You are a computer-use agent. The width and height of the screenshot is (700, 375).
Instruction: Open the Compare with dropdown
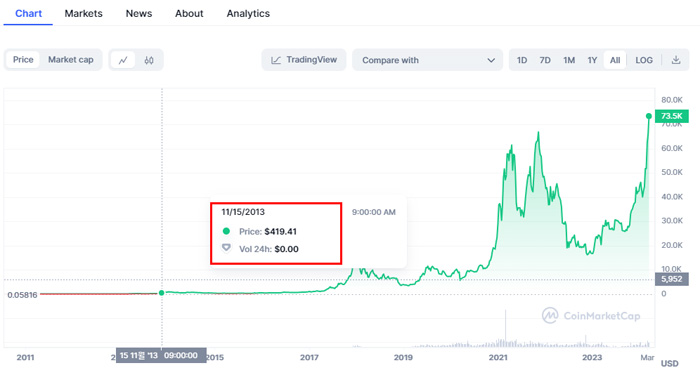[x=428, y=60]
